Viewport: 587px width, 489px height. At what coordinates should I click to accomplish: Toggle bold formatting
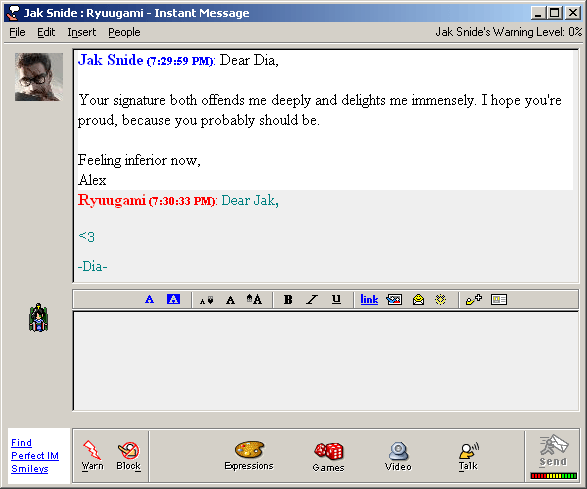(288, 300)
